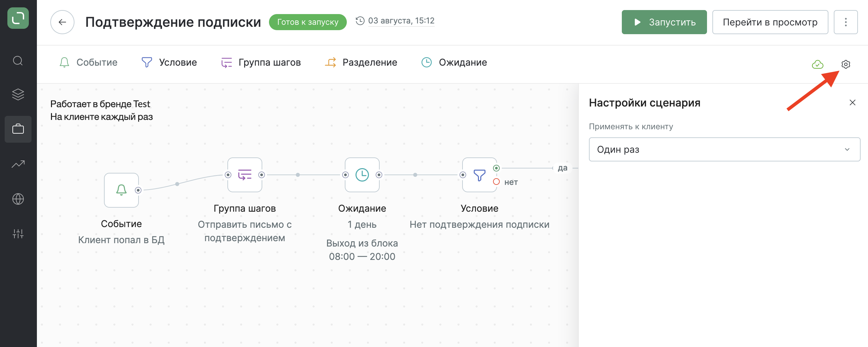This screenshot has width=868, height=347.
Task: Add an Условие block from toolbar
Action: tap(169, 62)
